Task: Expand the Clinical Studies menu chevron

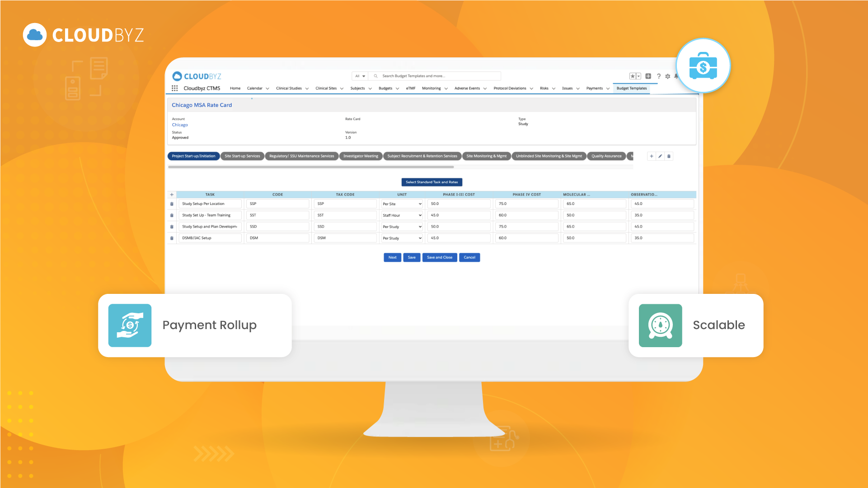Action: pos(307,88)
